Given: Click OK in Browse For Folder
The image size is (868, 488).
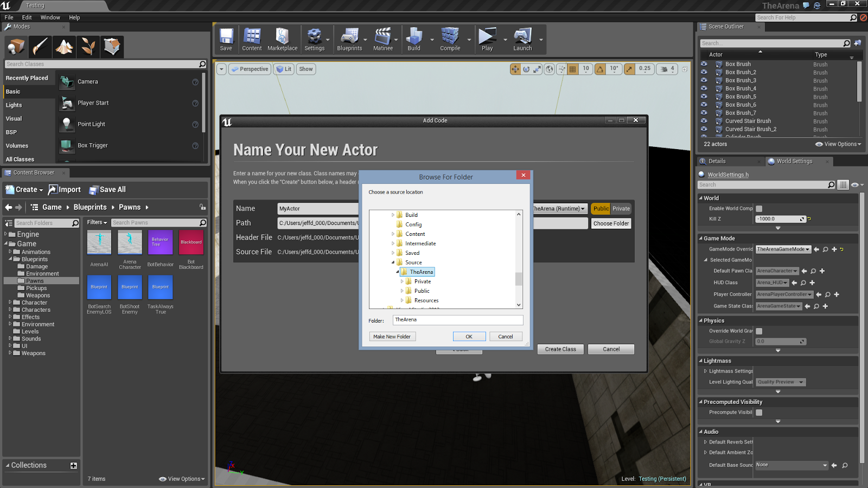Looking at the screenshot, I should tap(469, 337).
